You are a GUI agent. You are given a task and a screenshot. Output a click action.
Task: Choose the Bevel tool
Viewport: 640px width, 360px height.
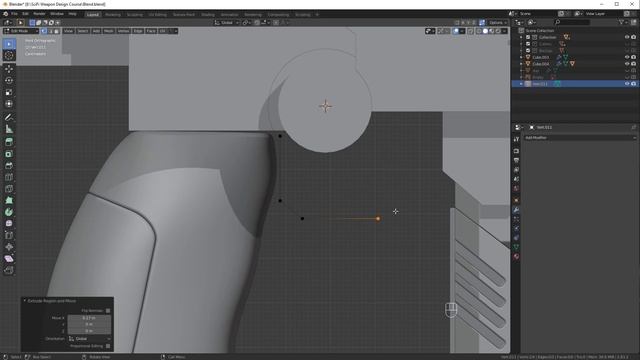9,166
